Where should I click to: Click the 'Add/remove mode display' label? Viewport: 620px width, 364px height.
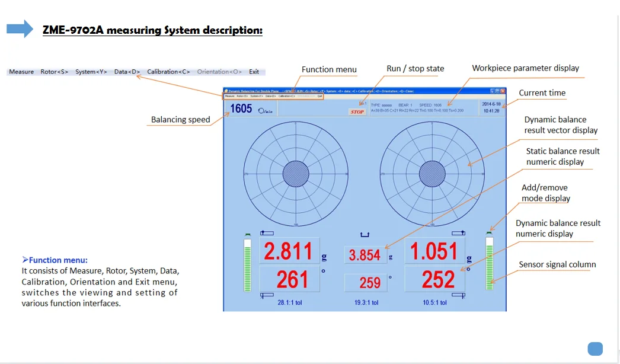tap(546, 193)
